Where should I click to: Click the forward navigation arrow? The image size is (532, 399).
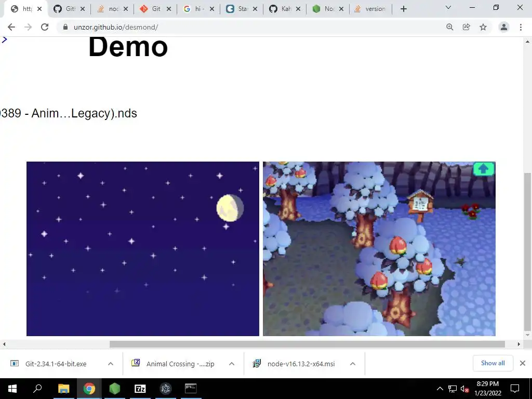tap(28, 27)
